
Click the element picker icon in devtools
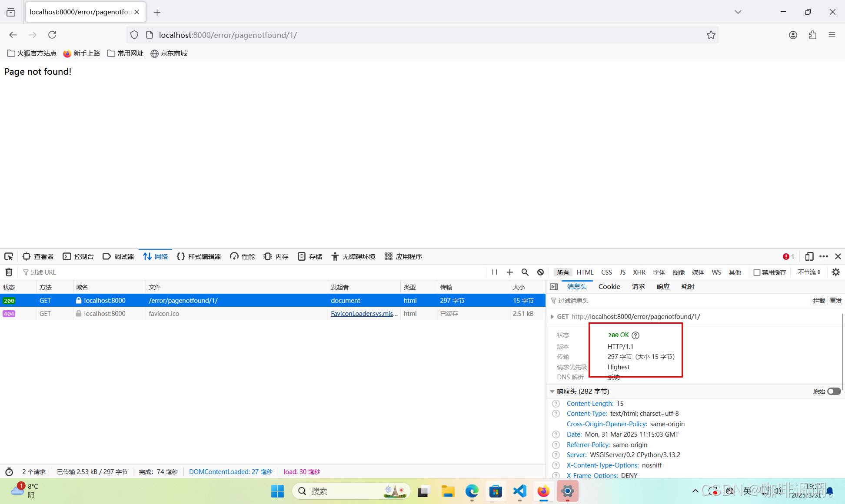click(x=9, y=256)
